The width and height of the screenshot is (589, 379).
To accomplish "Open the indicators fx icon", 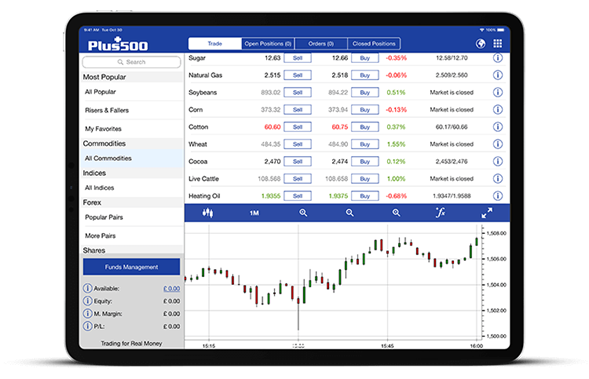I will pyautogui.click(x=440, y=213).
